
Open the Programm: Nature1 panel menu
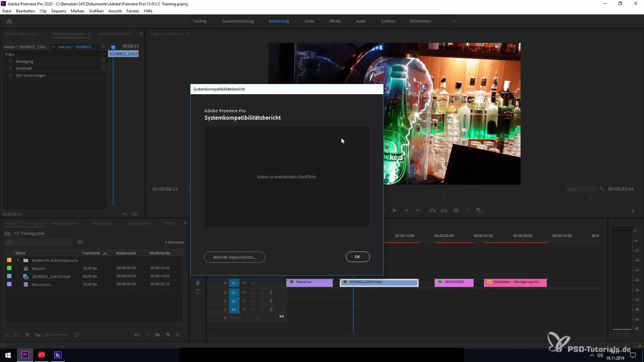point(188,34)
